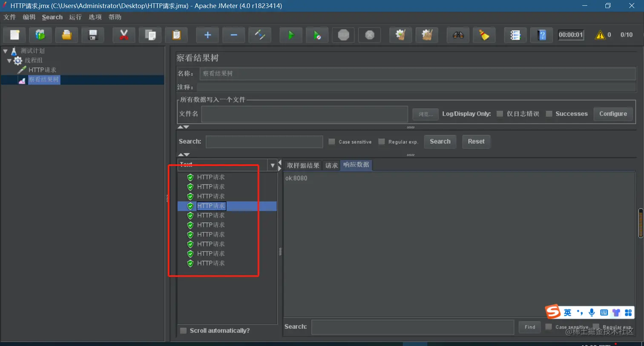Check Case sensitive beside the Find button
The height and width of the screenshot is (346, 644).
tap(549, 327)
